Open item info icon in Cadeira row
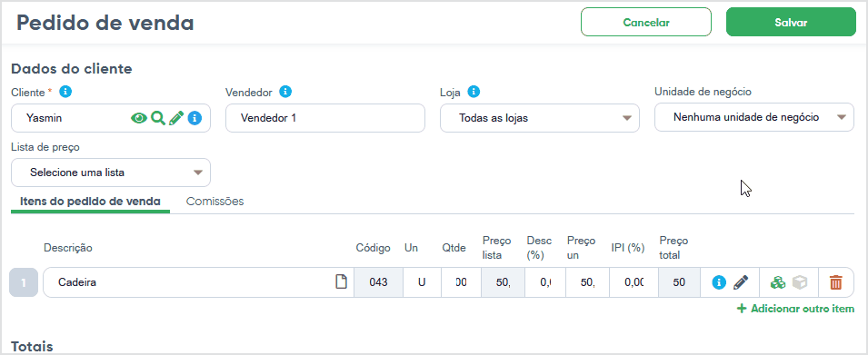This screenshot has width=868, height=355. (x=719, y=282)
